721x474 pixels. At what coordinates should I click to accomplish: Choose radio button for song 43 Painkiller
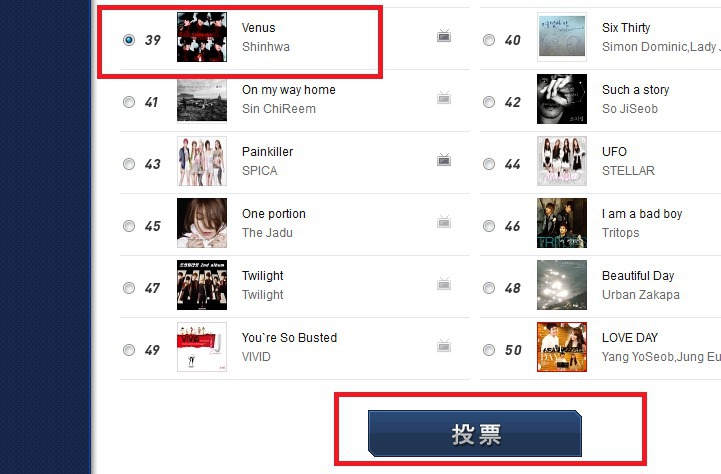129,164
